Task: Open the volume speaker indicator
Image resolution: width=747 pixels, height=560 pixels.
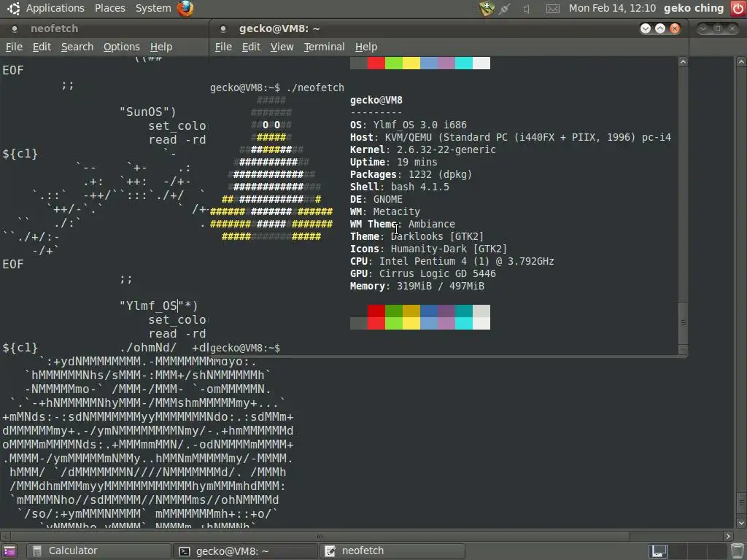Action: 526,9
